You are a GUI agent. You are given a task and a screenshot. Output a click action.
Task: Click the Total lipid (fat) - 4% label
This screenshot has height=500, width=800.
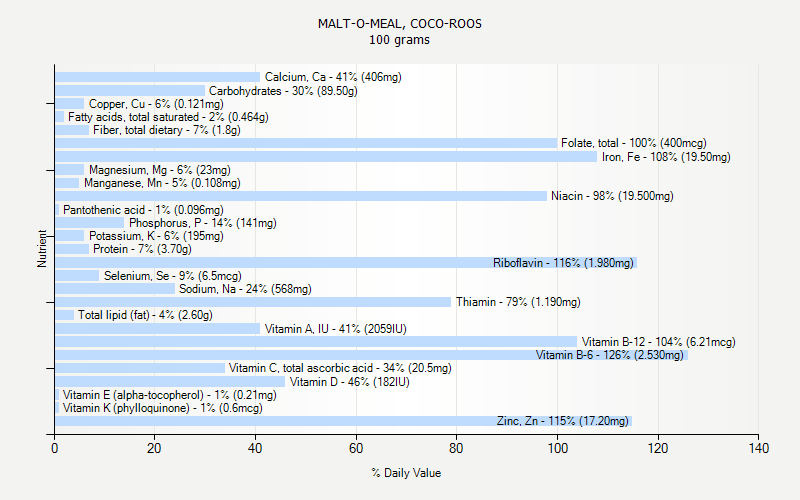pos(145,315)
